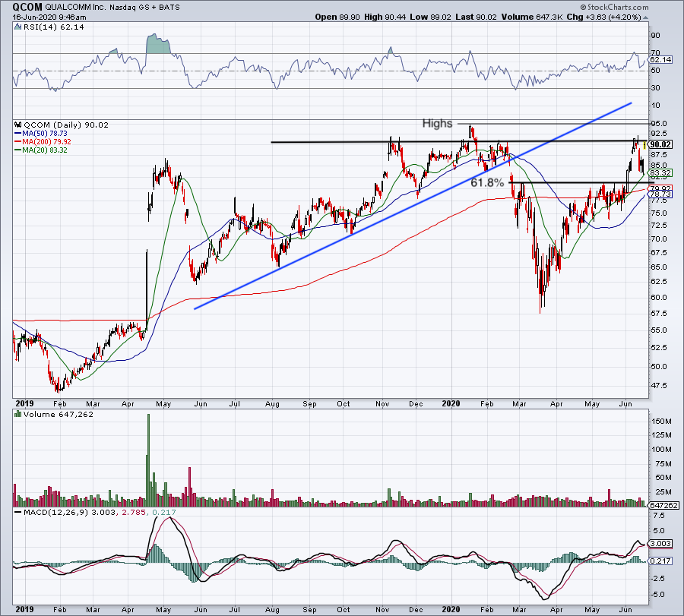
Task: Click the Open 89.90 header value
Action: (337, 17)
